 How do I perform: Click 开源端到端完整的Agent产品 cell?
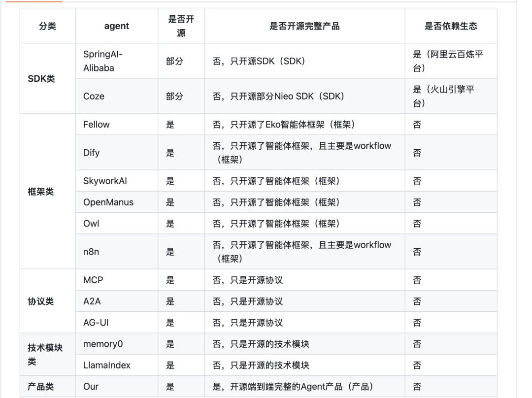click(305, 387)
